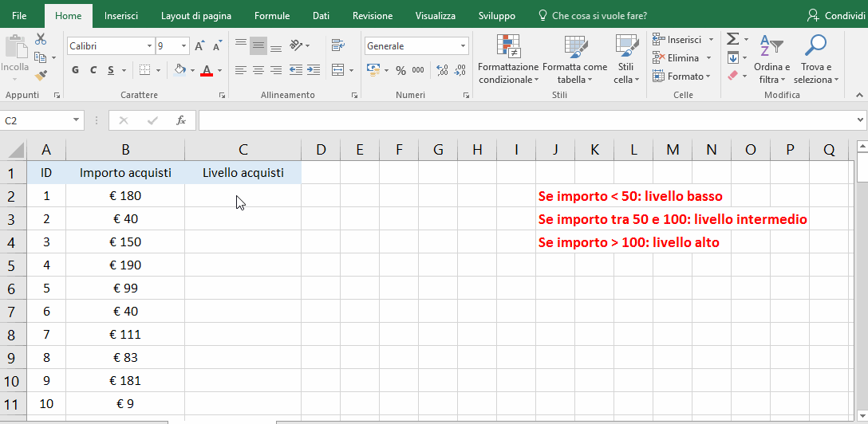Image resolution: width=868 pixels, height=424 pixels.
Task: Select the Format Painter brush icon
Action: (x=41, y=75)
